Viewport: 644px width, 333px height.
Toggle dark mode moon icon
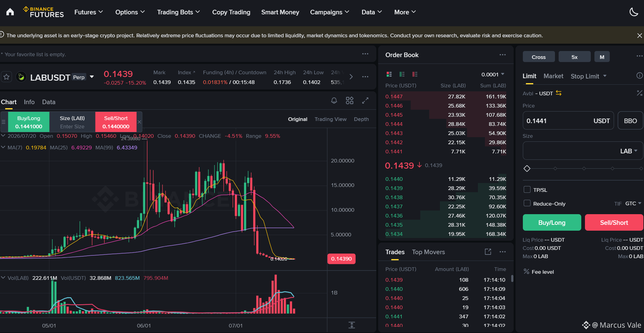pos(634,12)
